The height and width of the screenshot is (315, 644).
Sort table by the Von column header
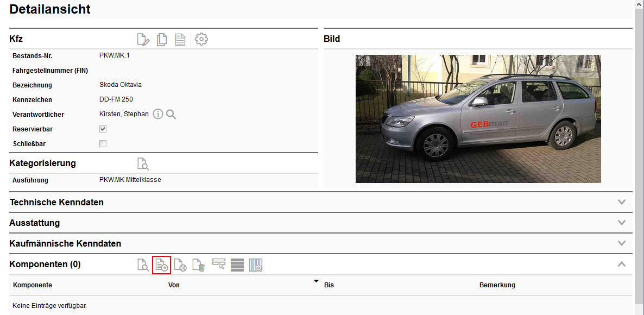174,285
